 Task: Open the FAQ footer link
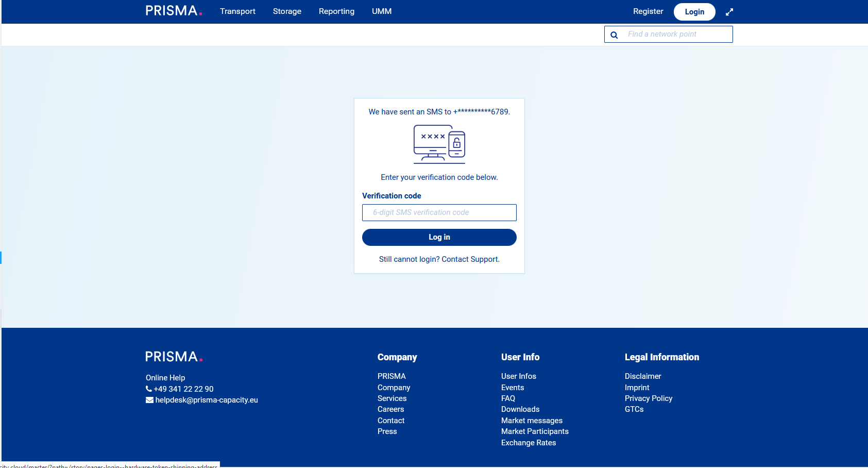point(508,398)
